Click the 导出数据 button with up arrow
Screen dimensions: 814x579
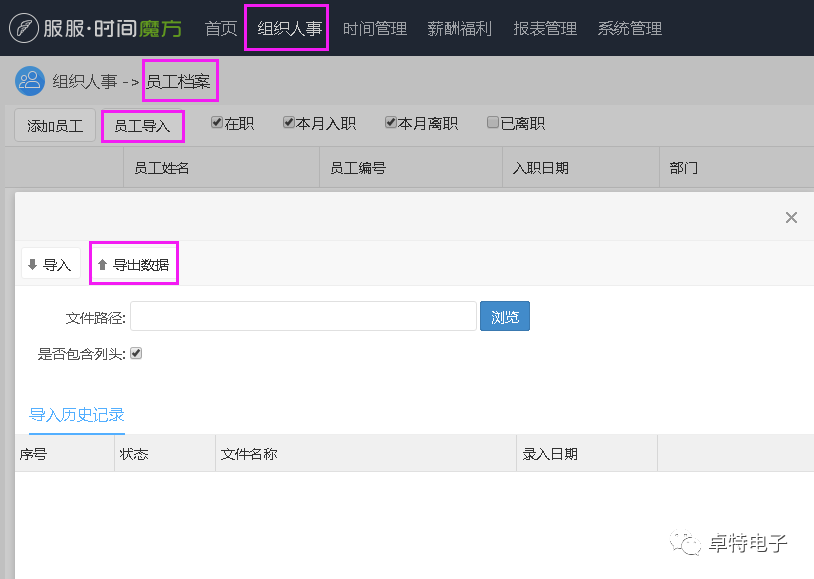coord(133,264)
